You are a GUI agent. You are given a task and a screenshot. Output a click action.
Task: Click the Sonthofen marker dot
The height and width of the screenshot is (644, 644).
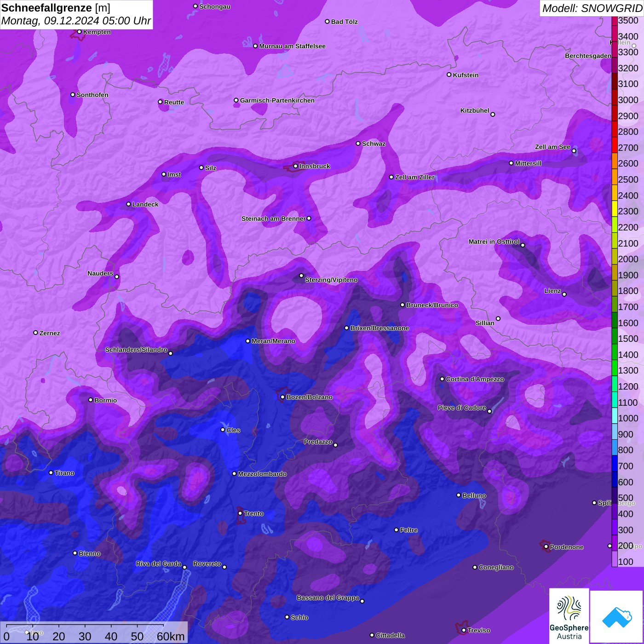click(x=73, y=95)
